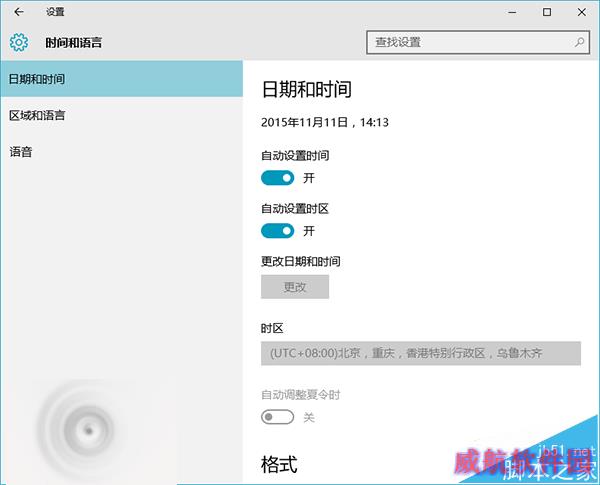Open the 区域和语言 section
This screenshot has height=485, width=600.
(x=122, y=115)
